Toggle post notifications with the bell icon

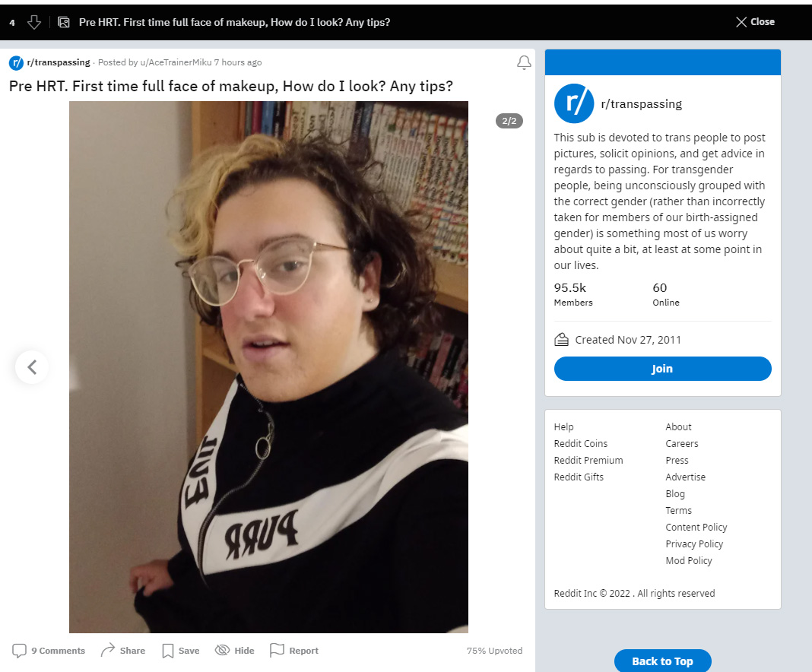pyautogui.click(x=524, y=62)
